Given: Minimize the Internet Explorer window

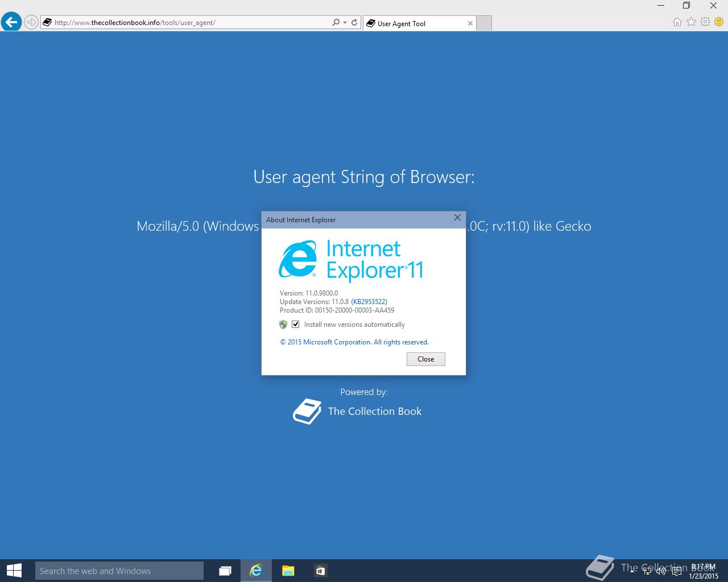Looking at the screenshot, I should tap(660, 6).
